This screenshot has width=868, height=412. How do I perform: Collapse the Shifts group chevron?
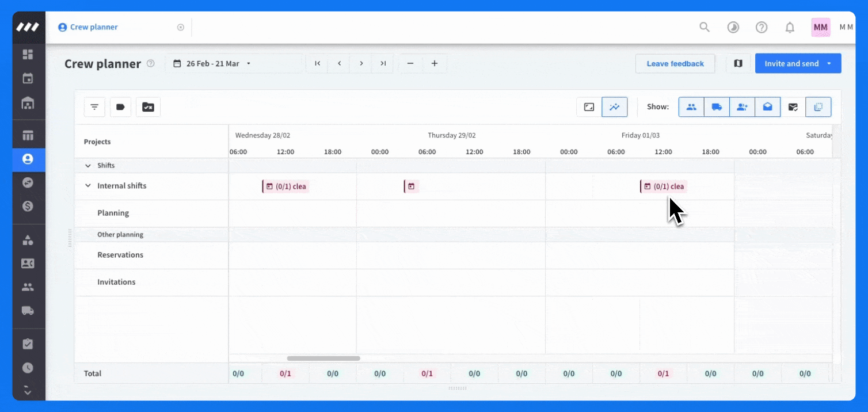88,166
